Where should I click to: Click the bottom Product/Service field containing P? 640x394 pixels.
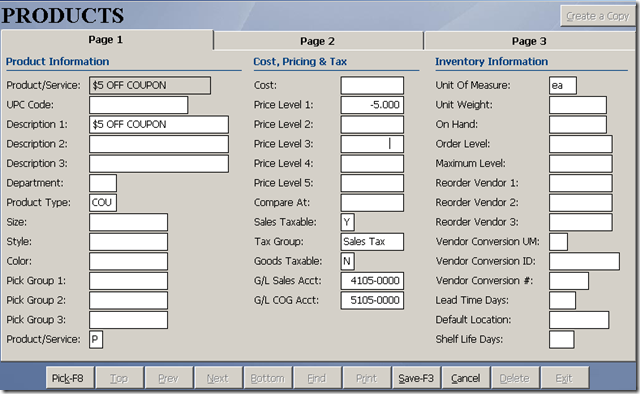click(x=96, y=340)
